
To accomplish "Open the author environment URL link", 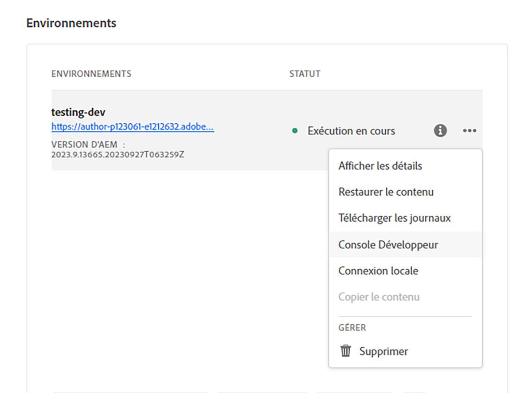I will 132,127.
